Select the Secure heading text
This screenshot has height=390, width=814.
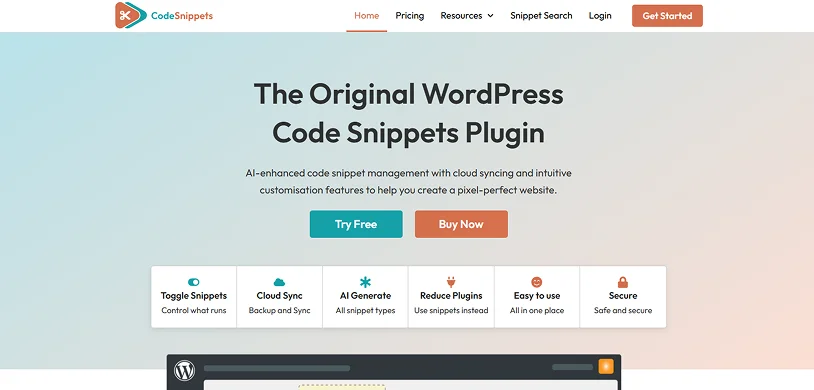623,295
